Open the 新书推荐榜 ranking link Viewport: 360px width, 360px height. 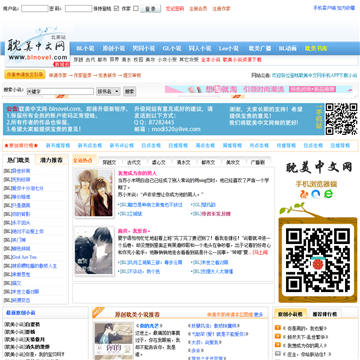[x=58, y=146]
